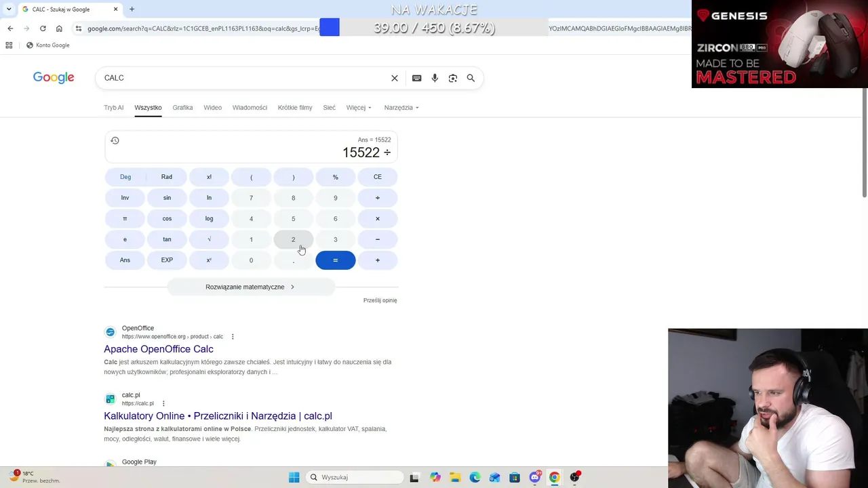Image resolution: width=868 pixels, height=488 pixels.
Task: Click the multiplication operator key
Action: [378, 219]
